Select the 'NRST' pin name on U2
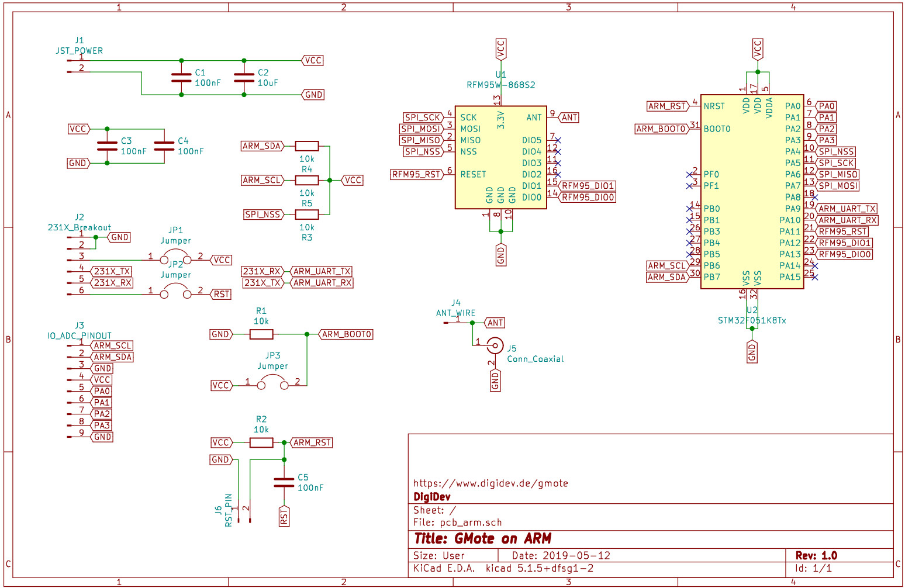Screen dimensions: 905x588 (x=714, y=106)
